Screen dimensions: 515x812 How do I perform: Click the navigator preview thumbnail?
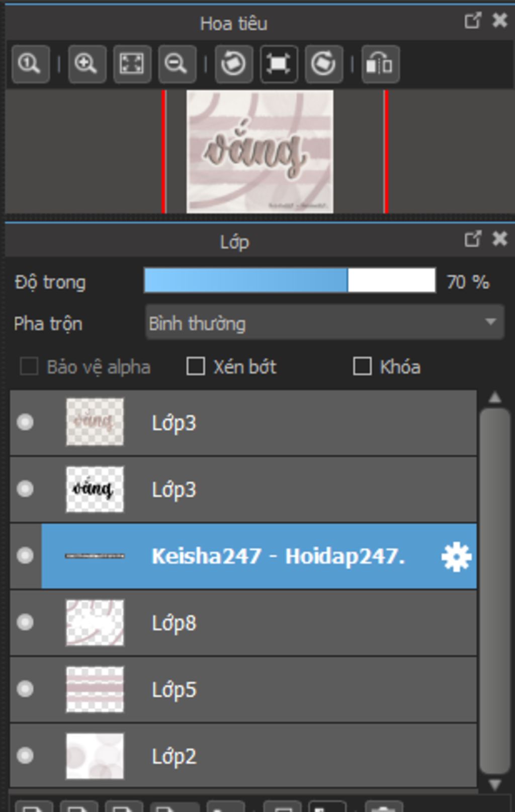point(260,151)
